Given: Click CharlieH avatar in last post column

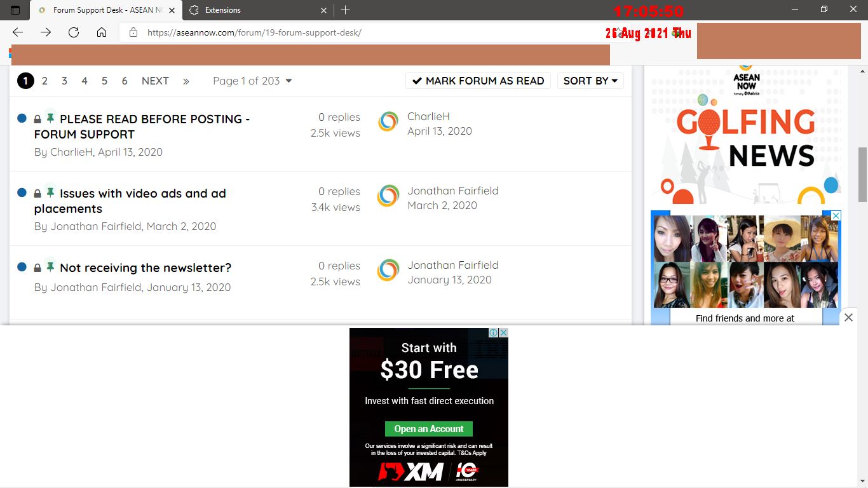Looking at the screenshot, I should (x=388, y=121).
